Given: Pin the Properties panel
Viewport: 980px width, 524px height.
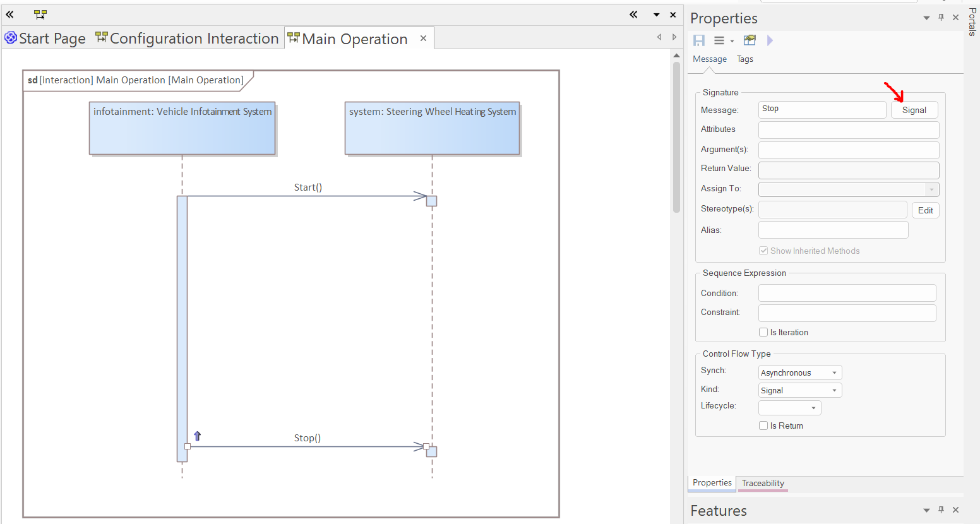Looking at the screenshot, I should [x=941, y=18].
